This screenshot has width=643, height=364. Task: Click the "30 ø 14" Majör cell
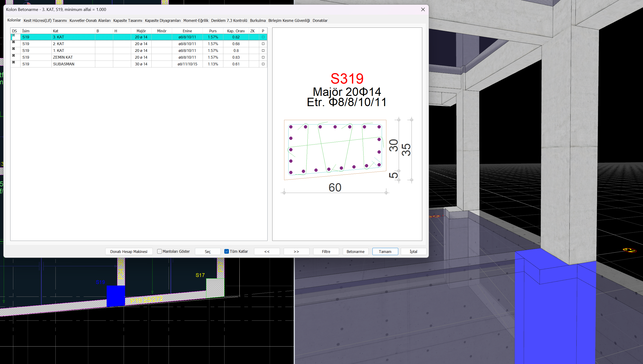(x=141, y=64)
